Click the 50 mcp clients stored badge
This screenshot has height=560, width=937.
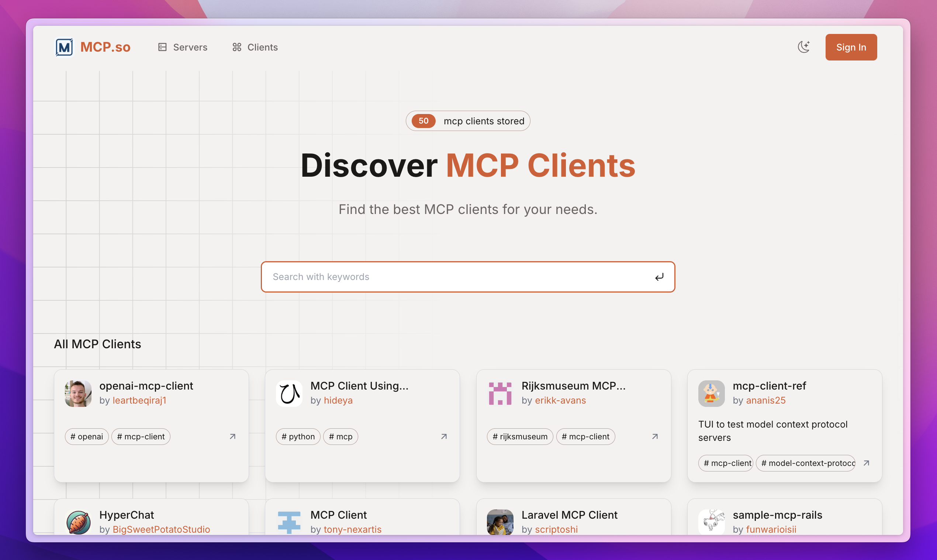point(467,121)
